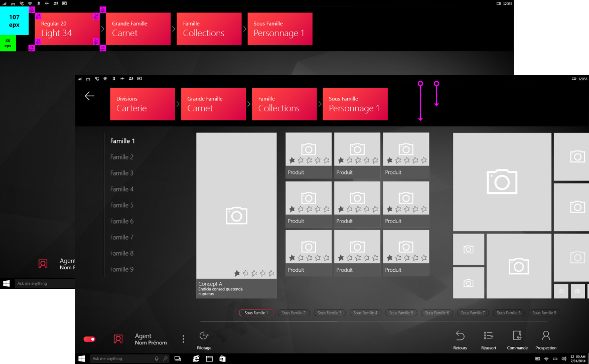The image size is (589, 364).
Task: Open the Famille Collections breadcrumb tile
Action: pyautogui.click(x=284, y=104)
